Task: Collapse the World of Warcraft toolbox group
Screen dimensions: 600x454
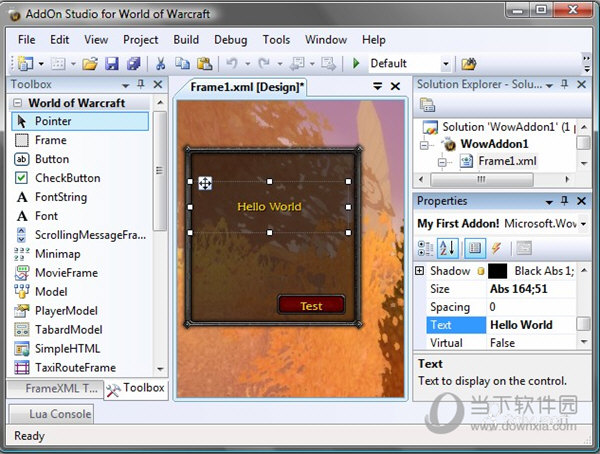Action: coord(17,103)
